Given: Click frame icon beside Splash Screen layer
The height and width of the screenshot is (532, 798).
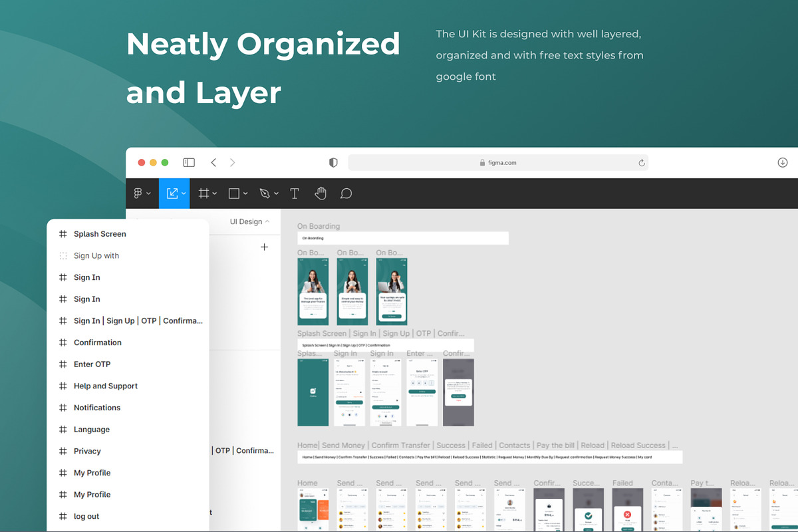Looking at the screenshot, I should tap(63, 234).
